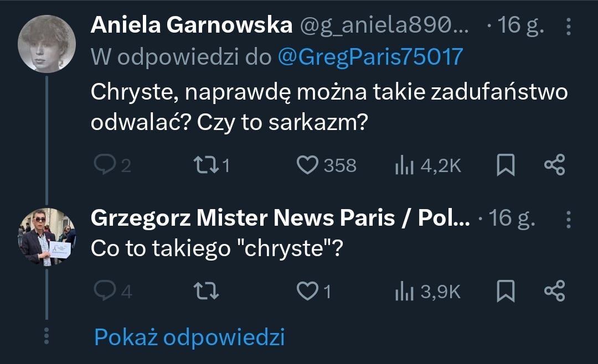The width and height of the screenshot is (598, 364).
Task: Share Grzegorz Mister News tweet
Action: pos(554,292)
